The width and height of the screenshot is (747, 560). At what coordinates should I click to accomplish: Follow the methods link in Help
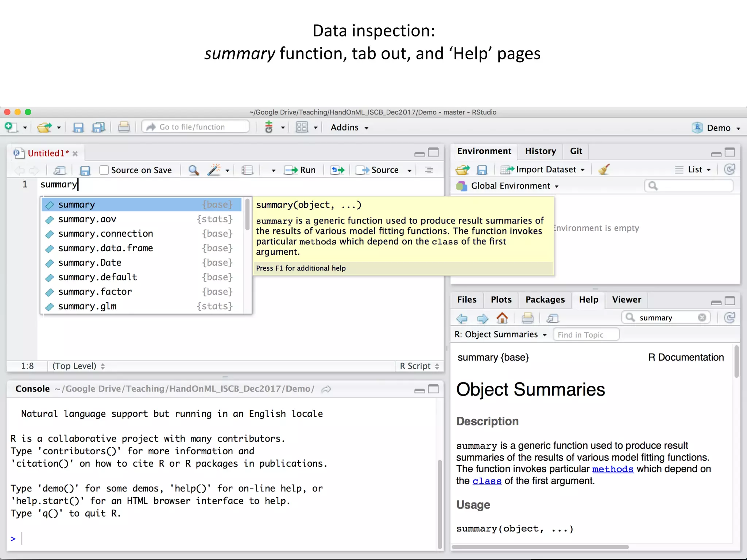click(x=613, y=469)
